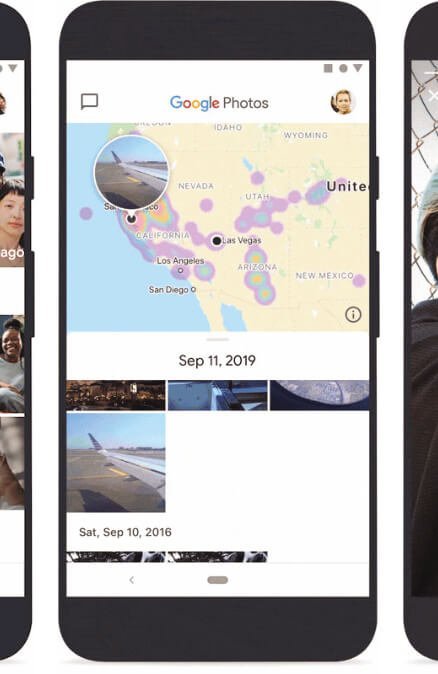Open the airplane wing photo bubble on the map
Screen dimensions: 438x674
131,172
